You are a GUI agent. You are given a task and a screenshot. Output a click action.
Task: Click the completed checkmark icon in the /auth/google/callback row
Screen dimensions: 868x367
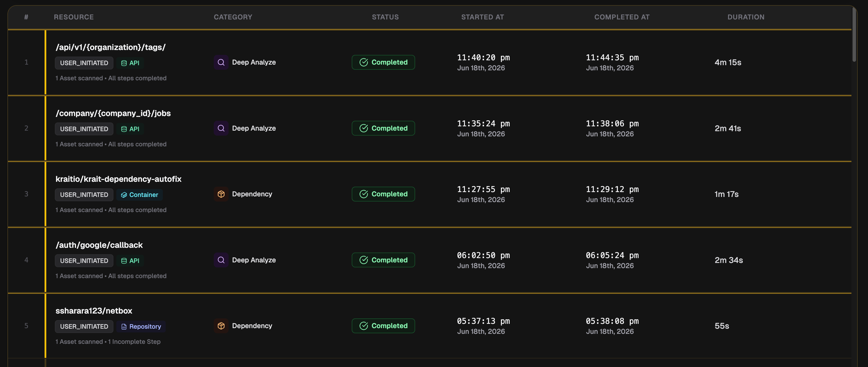click(x=364, y=260)
